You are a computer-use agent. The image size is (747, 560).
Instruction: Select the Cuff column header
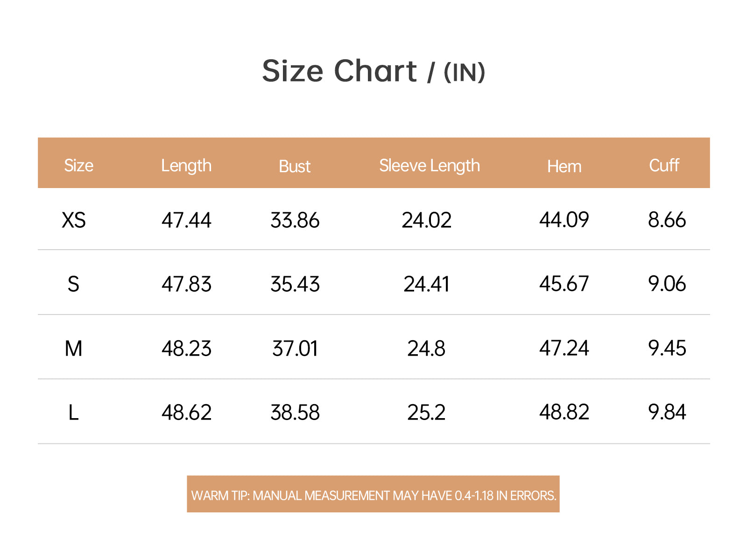664,165
